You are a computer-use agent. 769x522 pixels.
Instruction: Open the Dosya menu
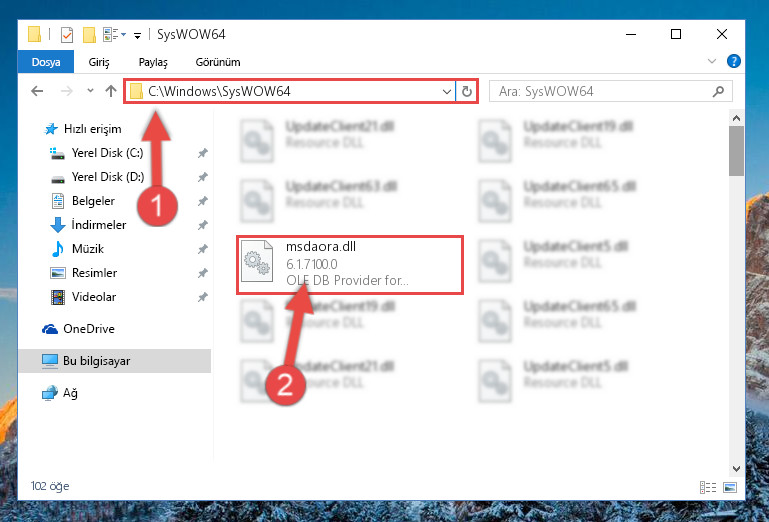(x=46, y=62)
